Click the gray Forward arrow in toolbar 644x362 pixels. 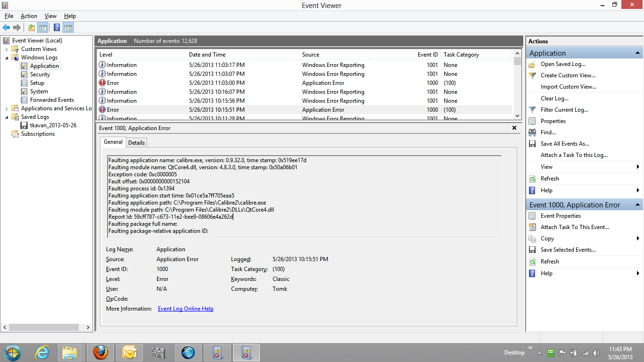point(17,27)
